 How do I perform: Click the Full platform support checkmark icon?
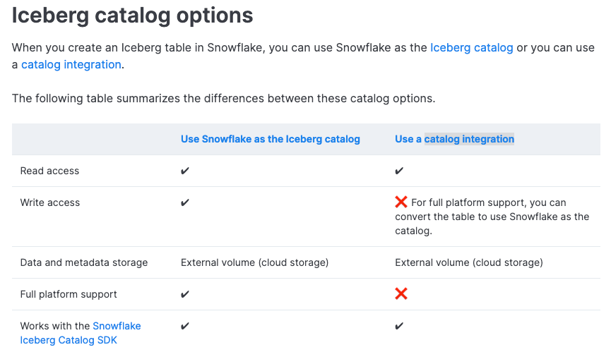point(185,294)
